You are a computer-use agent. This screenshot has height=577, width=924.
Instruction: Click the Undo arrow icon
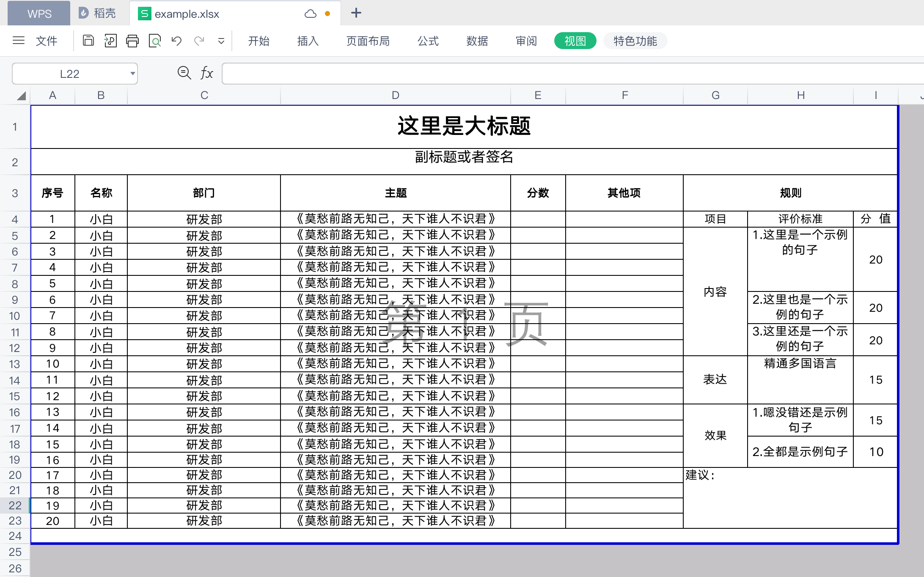click(176, 41)
